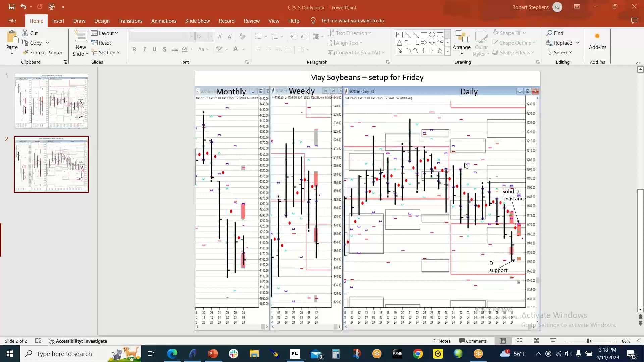Apply bold formatting with the Bold icon
Screen dimensions: 644x362
tap(134, 49)
